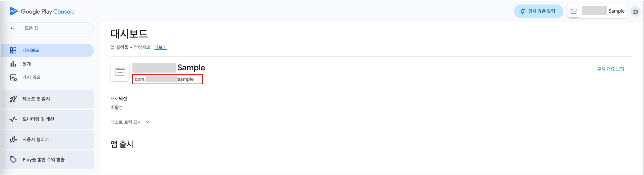Click the highlighted com sample package name
The height and width of the screenshot is (175, 644).
tap(167, 79)
